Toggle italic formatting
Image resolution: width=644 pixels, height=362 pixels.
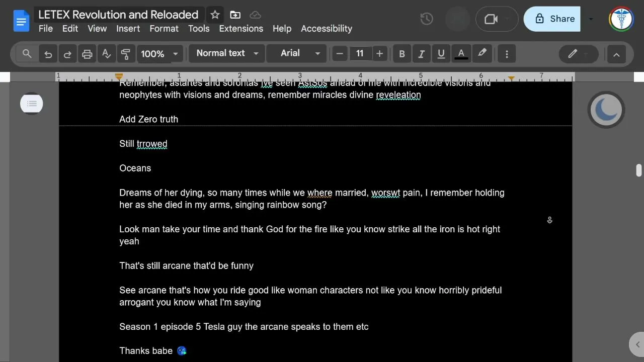click(x=421, y=54)
